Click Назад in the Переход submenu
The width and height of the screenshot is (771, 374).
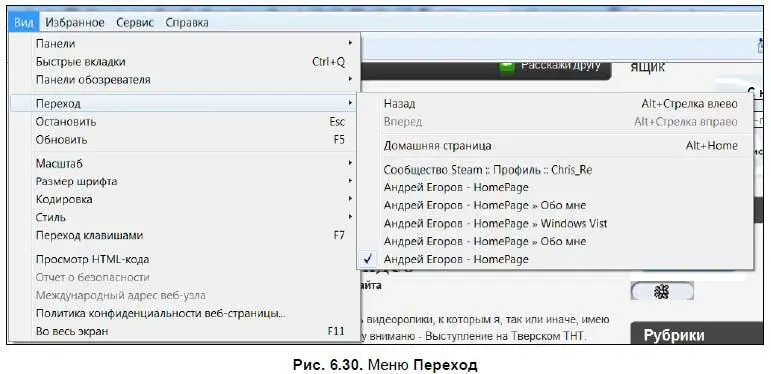click(x=556, y=104)
